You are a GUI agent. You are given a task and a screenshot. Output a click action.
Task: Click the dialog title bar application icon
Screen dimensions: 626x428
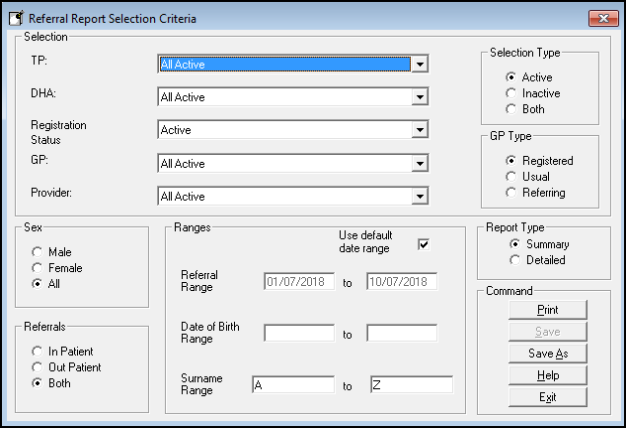pos(15,18)
